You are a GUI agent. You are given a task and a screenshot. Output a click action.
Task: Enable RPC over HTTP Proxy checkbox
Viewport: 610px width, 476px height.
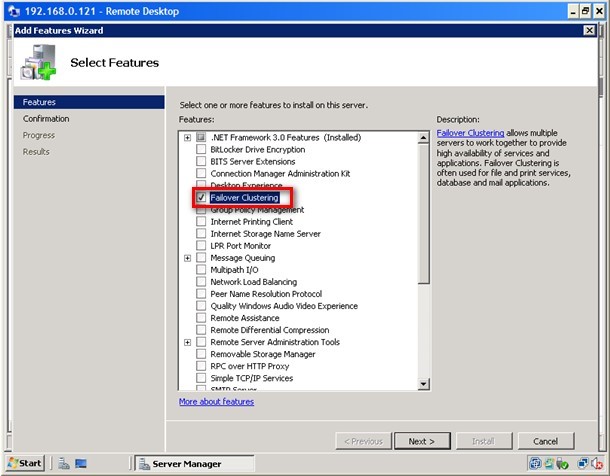click(201, 366)
